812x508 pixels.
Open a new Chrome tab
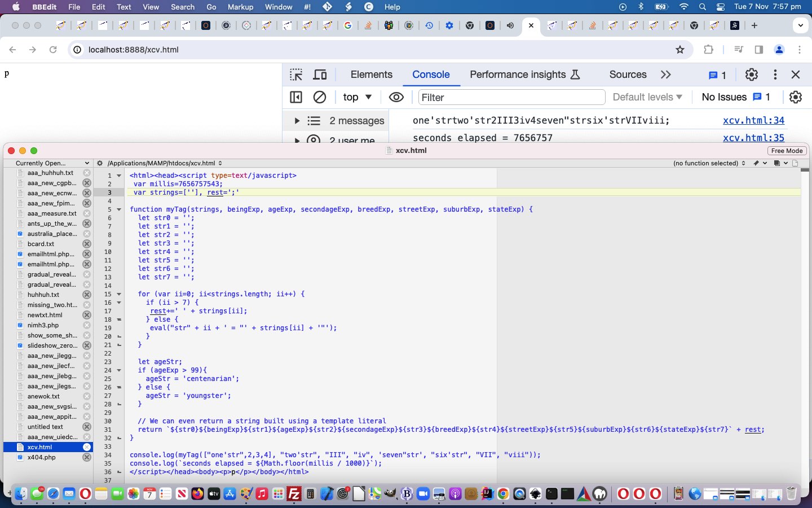(754, 25)
